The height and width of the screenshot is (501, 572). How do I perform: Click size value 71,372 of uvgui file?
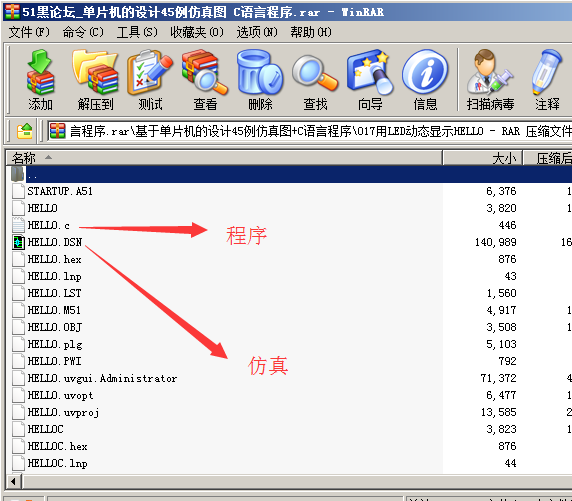(499, 378)
